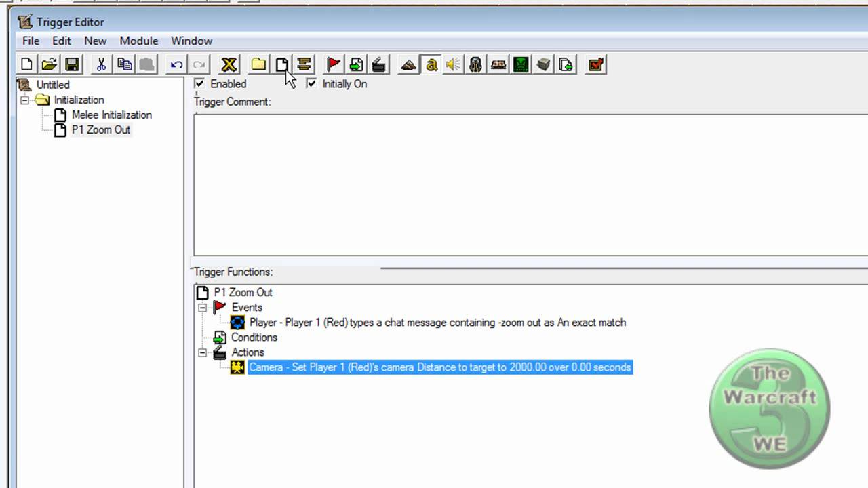Add New Event with red flag icon
The image size is (868, 488).
point(333,64)
